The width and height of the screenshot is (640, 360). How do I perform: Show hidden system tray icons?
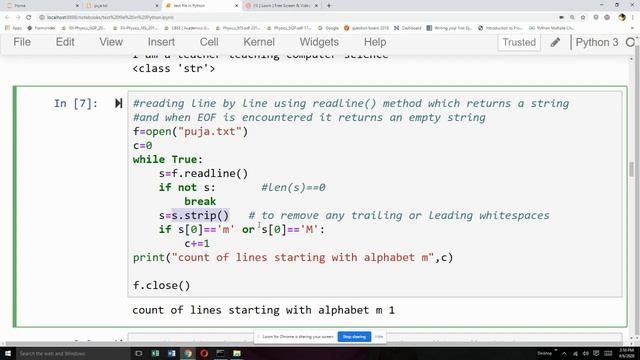(564, 353)
